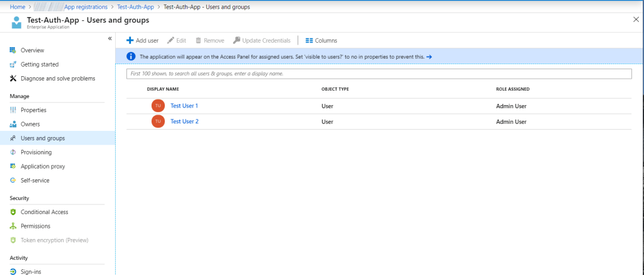Viewport: 644px width, 275px height.
Task: Open Overview from the sidebar
Action: [x=33, y=50]
